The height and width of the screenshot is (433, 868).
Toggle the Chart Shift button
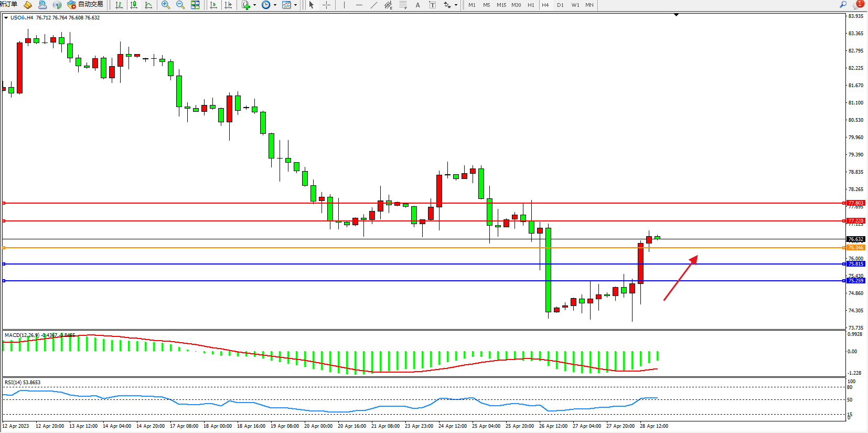click(x=228, y=5)
